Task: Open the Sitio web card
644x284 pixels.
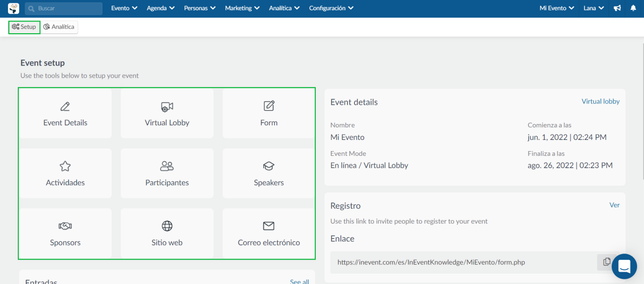Action: point(167,233)
